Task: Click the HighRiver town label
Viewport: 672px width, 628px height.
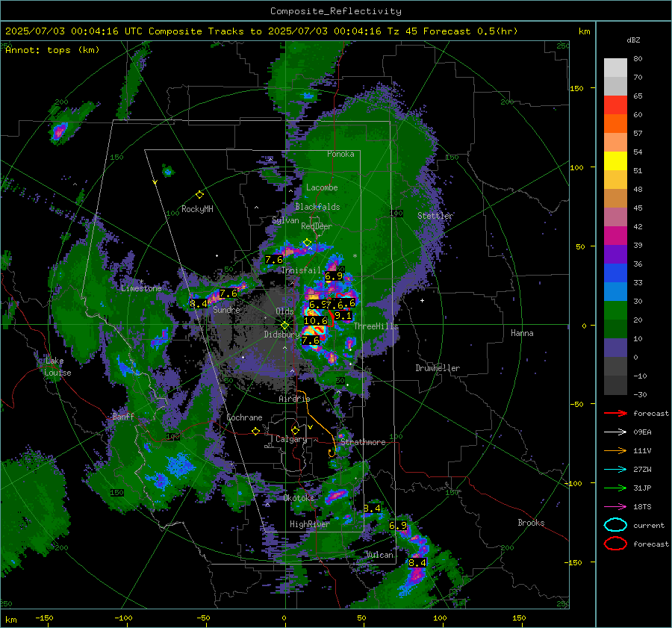Action: (310, 524)
